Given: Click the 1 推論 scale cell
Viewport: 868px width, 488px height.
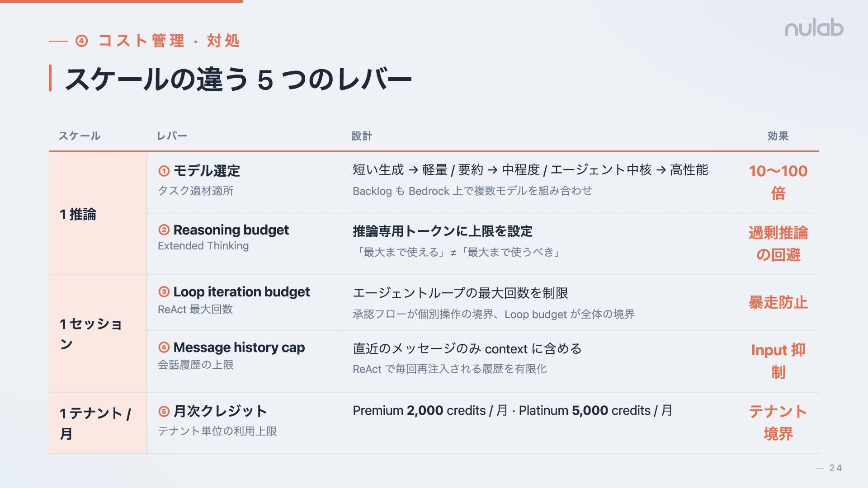Looking at the screenshot, I should click(78, 214).
